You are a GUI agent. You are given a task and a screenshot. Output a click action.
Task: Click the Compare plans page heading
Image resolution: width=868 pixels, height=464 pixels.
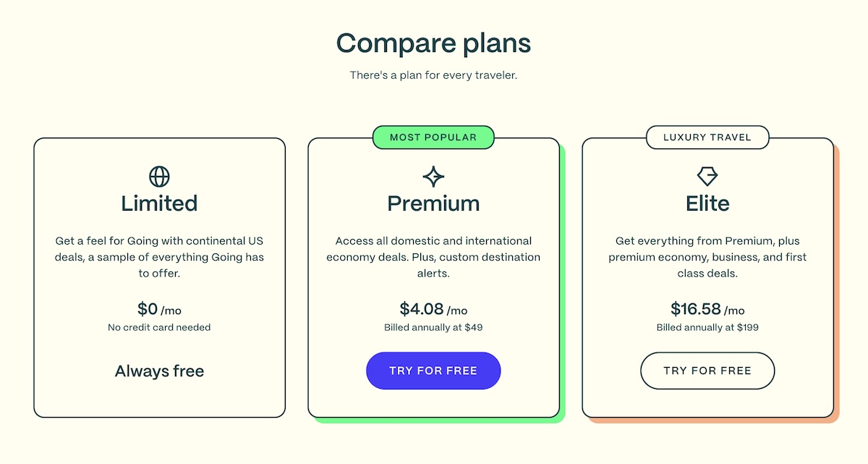433,43
